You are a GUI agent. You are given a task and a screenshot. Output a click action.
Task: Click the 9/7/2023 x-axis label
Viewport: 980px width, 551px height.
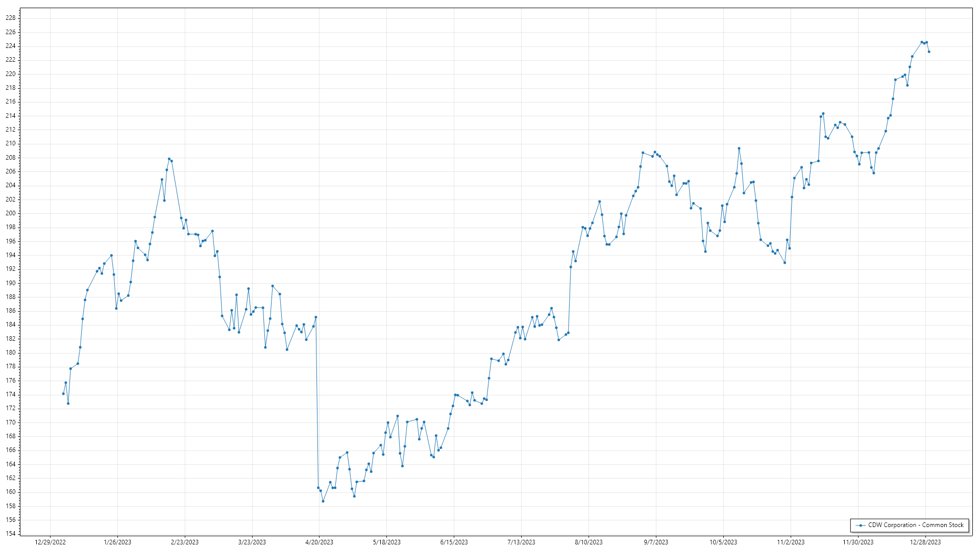click(655, 542)
